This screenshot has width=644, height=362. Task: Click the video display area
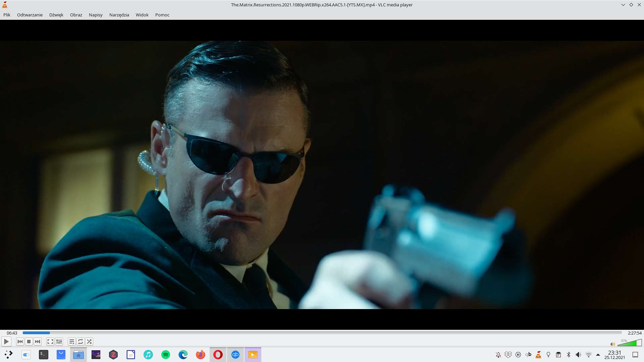(322, 175)
